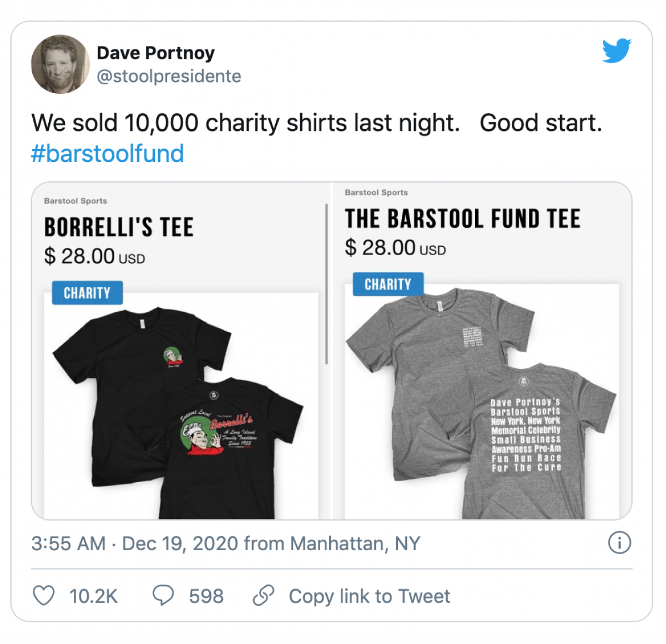Like the tweet with heart icon
Viewport: 666px width, 644px height.
coord(44,596)
